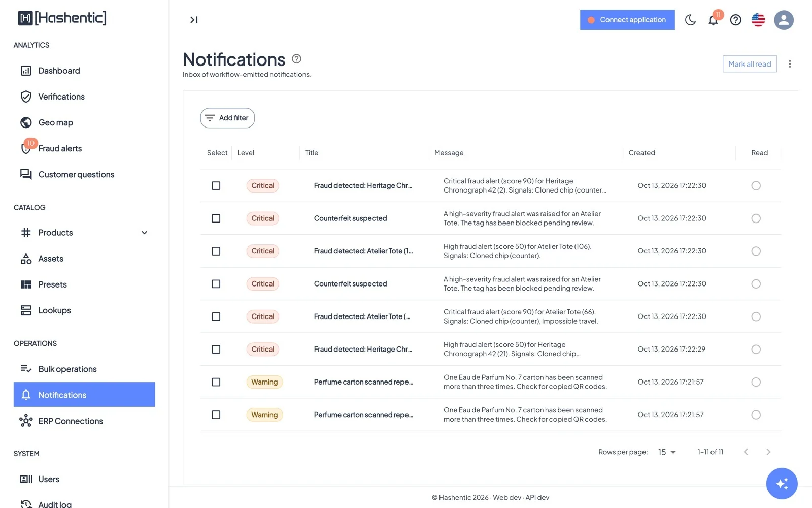Open the Rows per page dropdown
Viewport: 812px width, 508px height.
(x=667, y=452)
